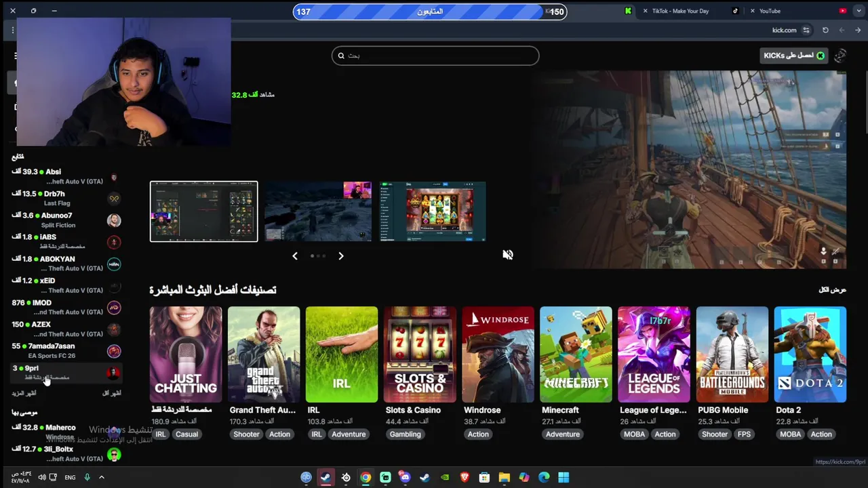Click the profile avatar beside the KICKs button
The image size is (868, 488).
pyautogui.click(x=840, y=56)
